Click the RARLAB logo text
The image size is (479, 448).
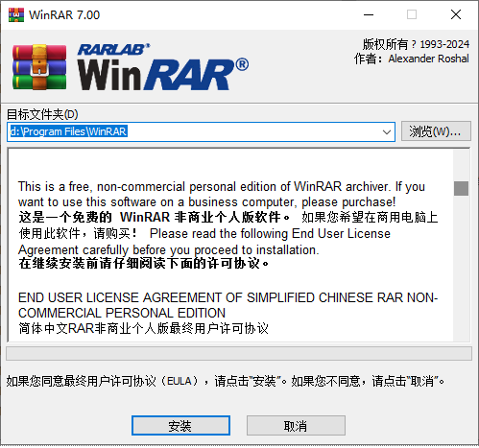(x=113, y=49)
